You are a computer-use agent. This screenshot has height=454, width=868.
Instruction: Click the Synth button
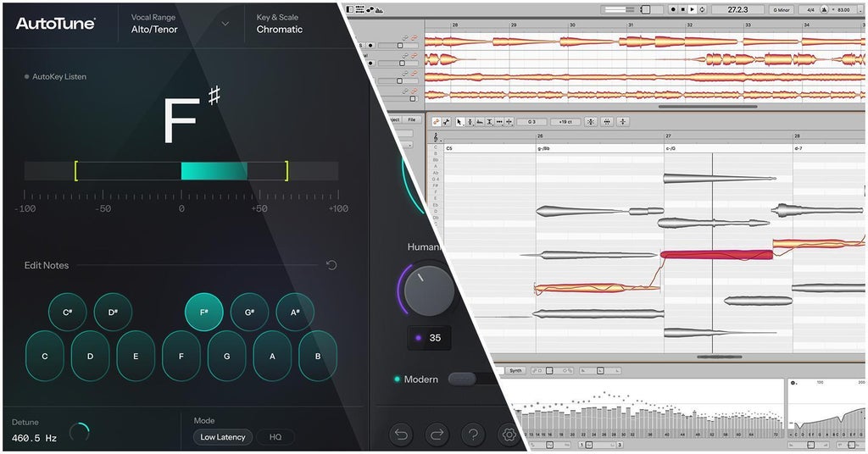515,370
